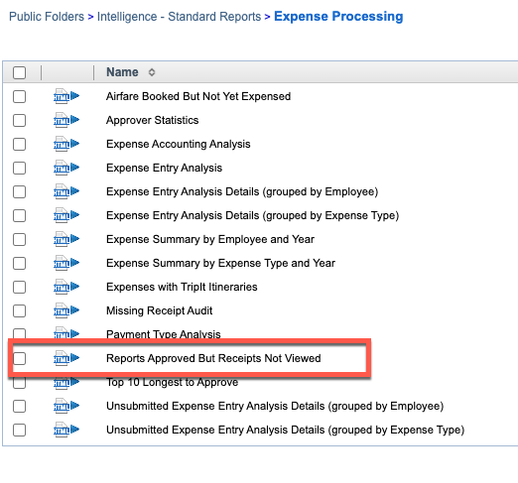Click HTML run icon for Expense Accounting Analysis
This screenshot has width=518, height=483.
(66, 144)
